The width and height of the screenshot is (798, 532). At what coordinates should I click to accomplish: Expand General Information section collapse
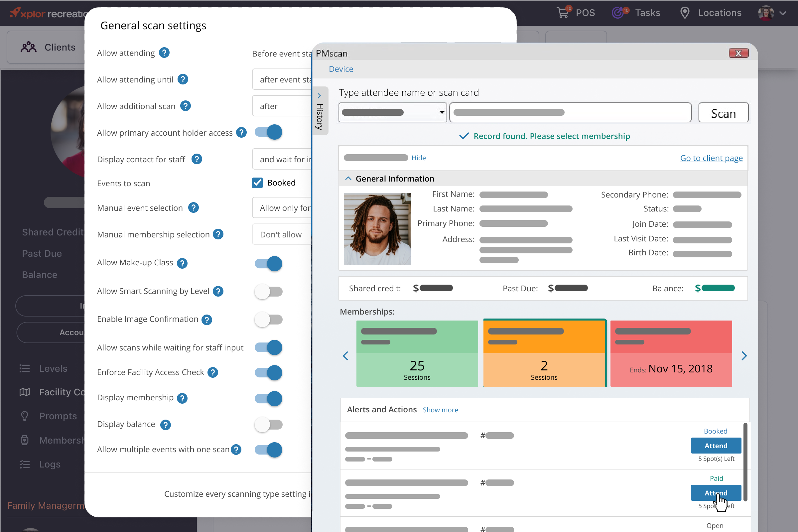pos(348,178)
